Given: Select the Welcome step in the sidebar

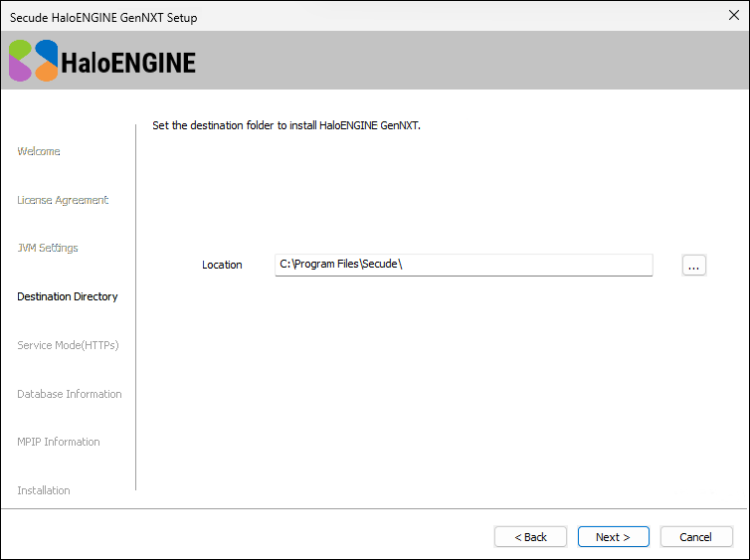Looking at the screenshot, I should (x=39, y=151).
